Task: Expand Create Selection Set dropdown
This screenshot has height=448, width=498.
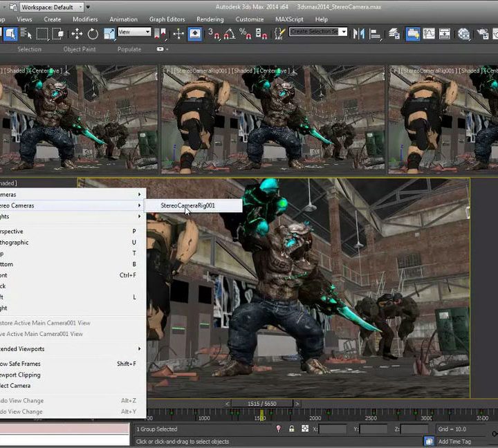Action: (344, 32)
